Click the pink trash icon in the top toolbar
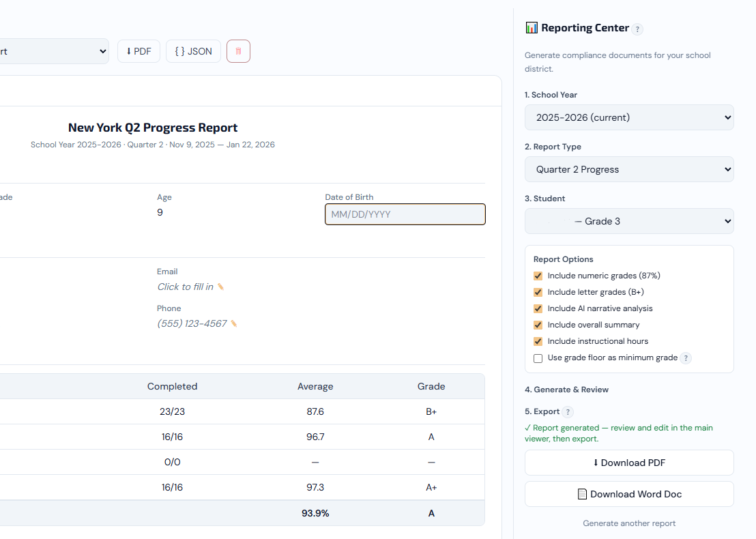756x539 pixels. (x=238, y=50)
